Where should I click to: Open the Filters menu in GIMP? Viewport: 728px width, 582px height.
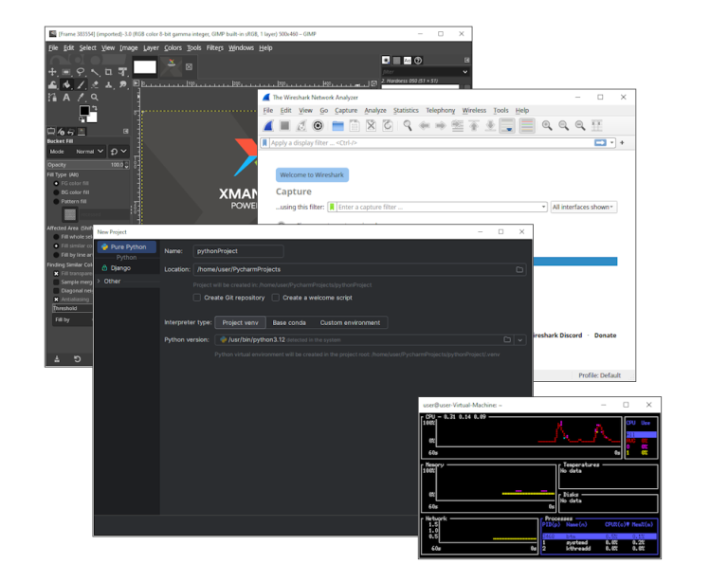pos(215,47)
